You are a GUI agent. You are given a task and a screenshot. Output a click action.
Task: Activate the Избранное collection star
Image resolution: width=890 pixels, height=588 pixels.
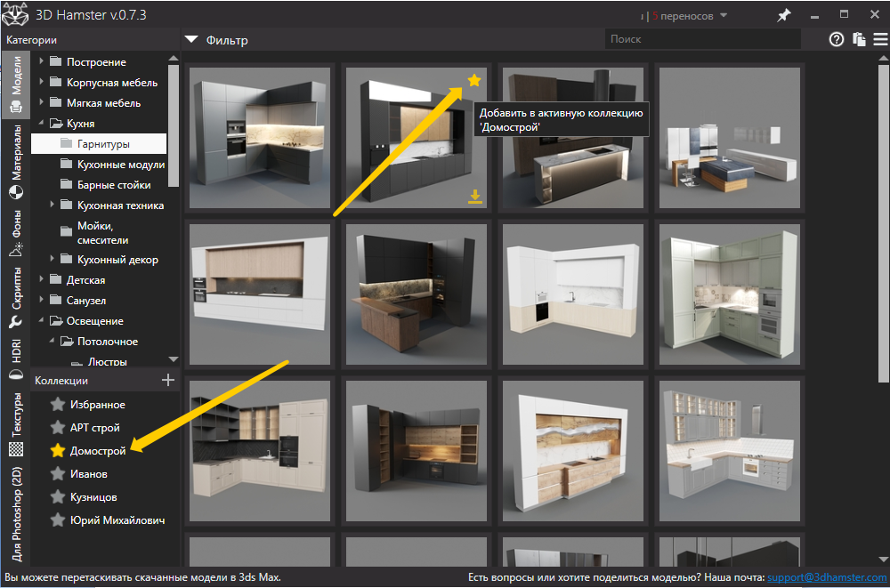[57, 404]
